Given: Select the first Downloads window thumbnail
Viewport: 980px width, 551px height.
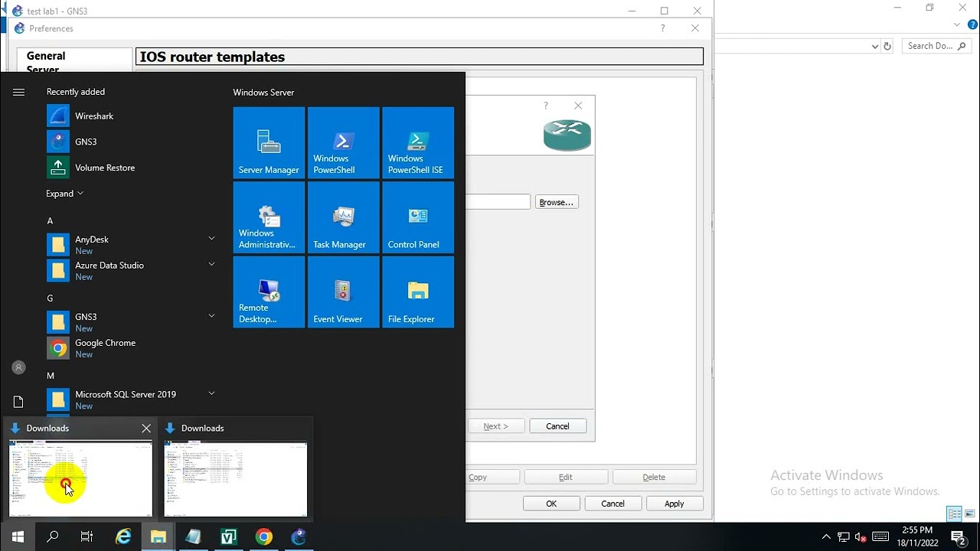Looking at the screenshot, I should tap(81, 479).
